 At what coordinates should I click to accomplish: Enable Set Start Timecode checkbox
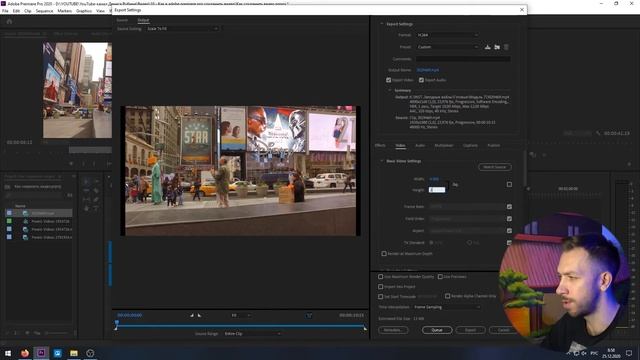(380, 297)
